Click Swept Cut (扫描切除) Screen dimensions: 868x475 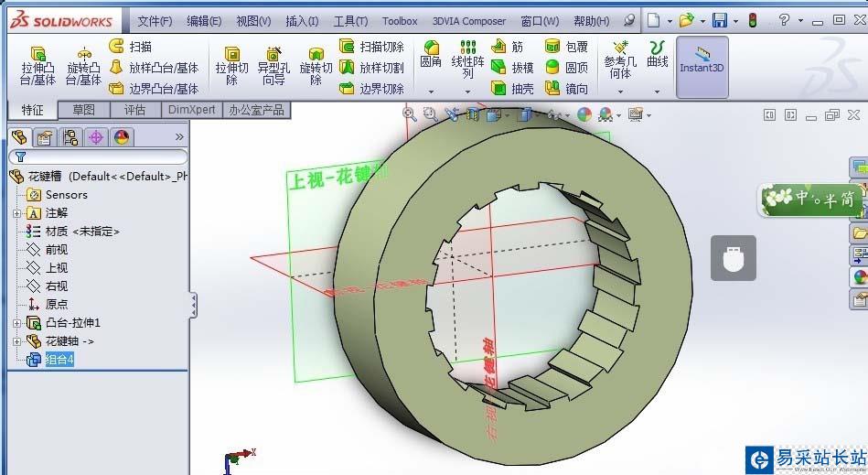click(371, 47)
